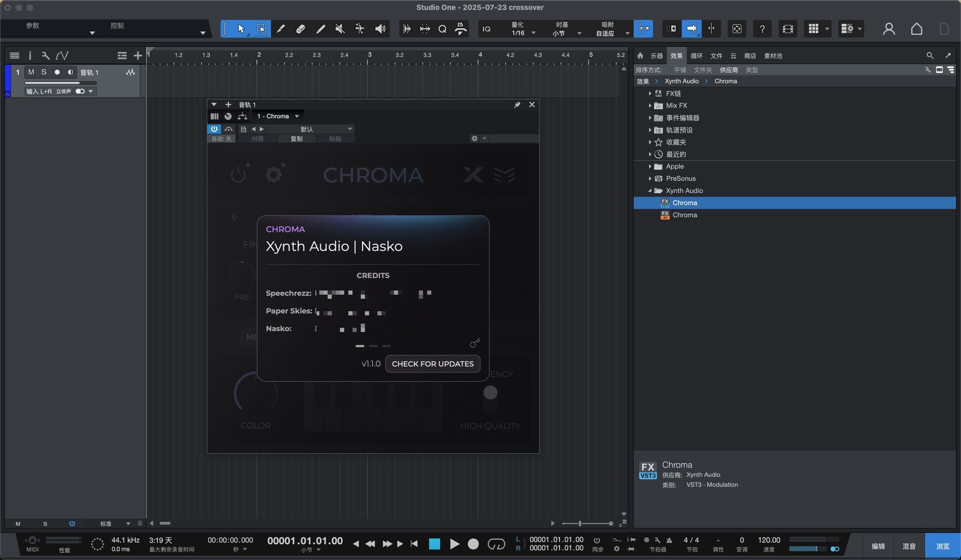The height and width of the screenshot is (560, 961).
Task: Select the Eraser tool
Action: 300,29
